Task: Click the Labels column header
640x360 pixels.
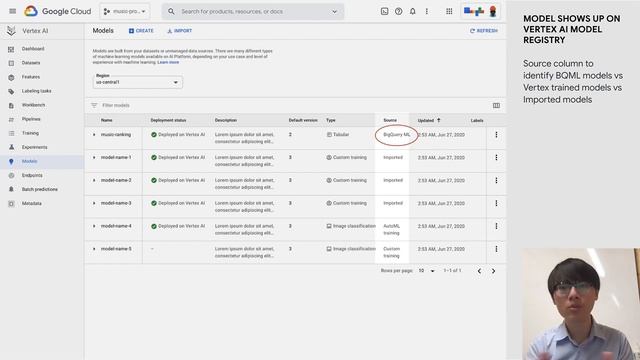Action: point(477,120)
